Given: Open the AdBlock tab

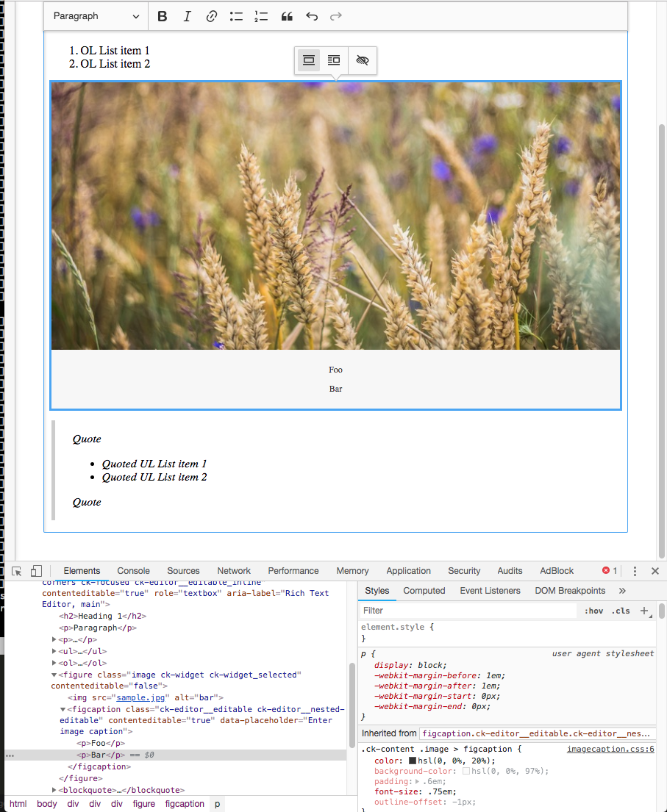Looking at the screenshot, I should click(557, 571).
